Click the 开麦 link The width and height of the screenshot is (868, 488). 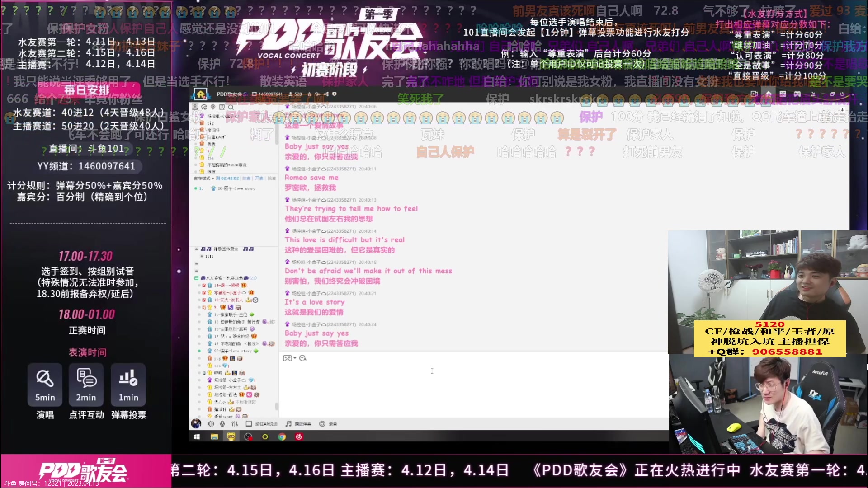pos(259,178)
